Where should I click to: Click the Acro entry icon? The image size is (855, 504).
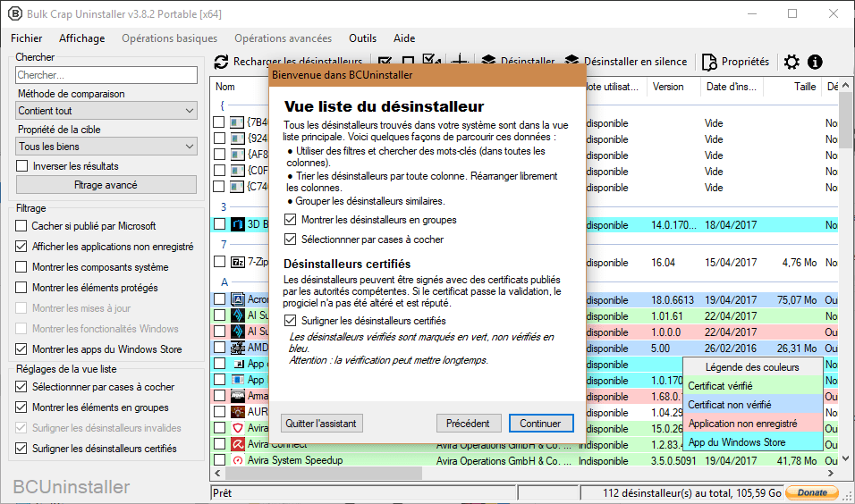tap(238, 299)
